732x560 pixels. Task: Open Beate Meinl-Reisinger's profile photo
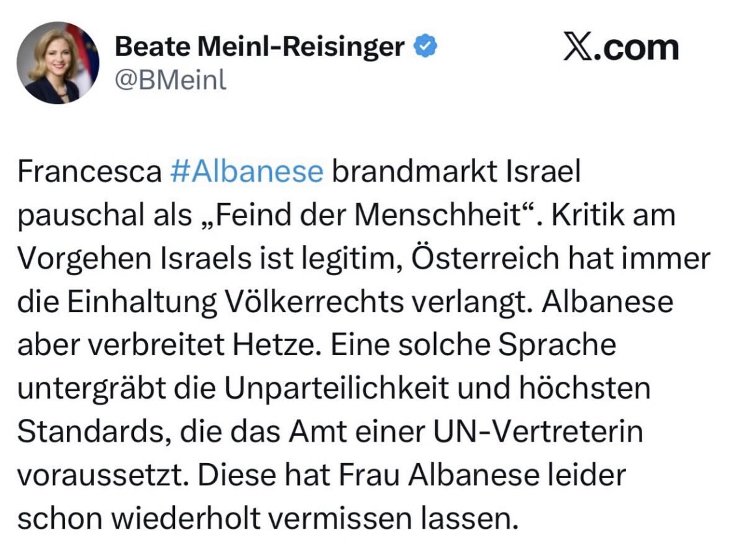(58, 62)
